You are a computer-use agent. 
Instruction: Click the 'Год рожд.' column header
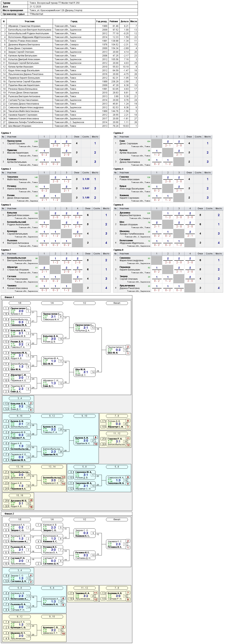(x=102, y=21)
